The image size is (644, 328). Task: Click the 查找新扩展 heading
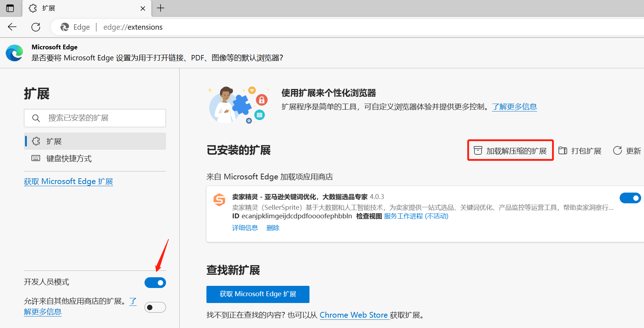[233, 270]
